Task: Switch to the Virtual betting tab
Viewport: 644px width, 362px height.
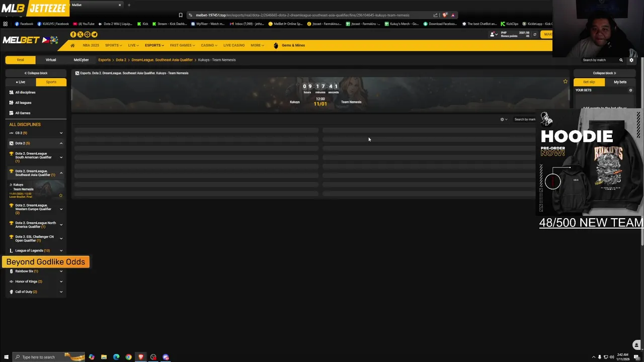Action: pos(51,60)
